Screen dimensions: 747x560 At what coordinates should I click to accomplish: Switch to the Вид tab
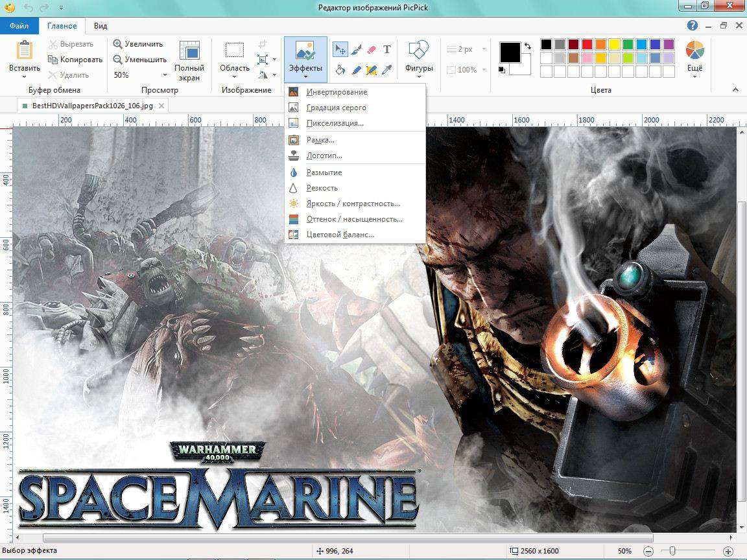pyautogui.click(x=101, y=26)
